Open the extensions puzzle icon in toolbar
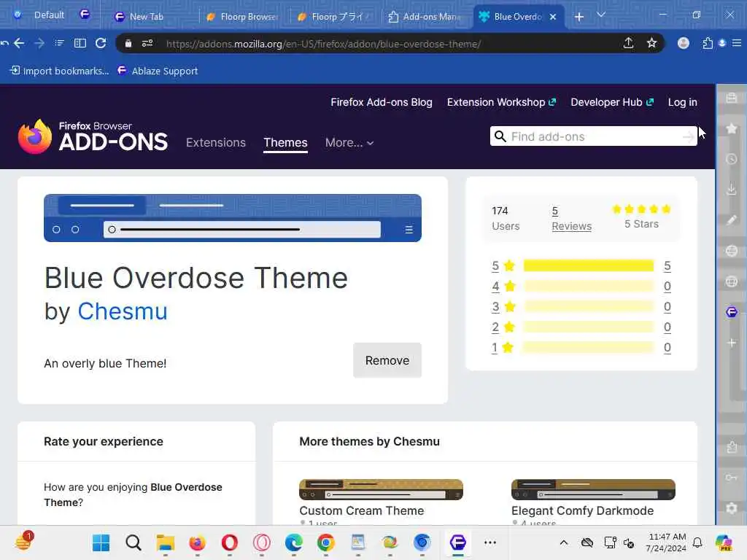The image size is (747, 560). pos(708,43)
